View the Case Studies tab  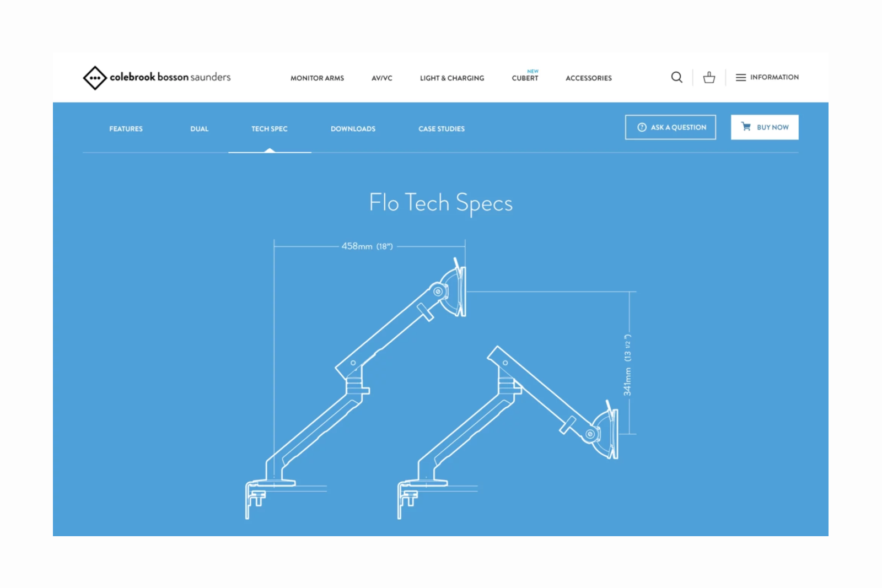point(442,129)
